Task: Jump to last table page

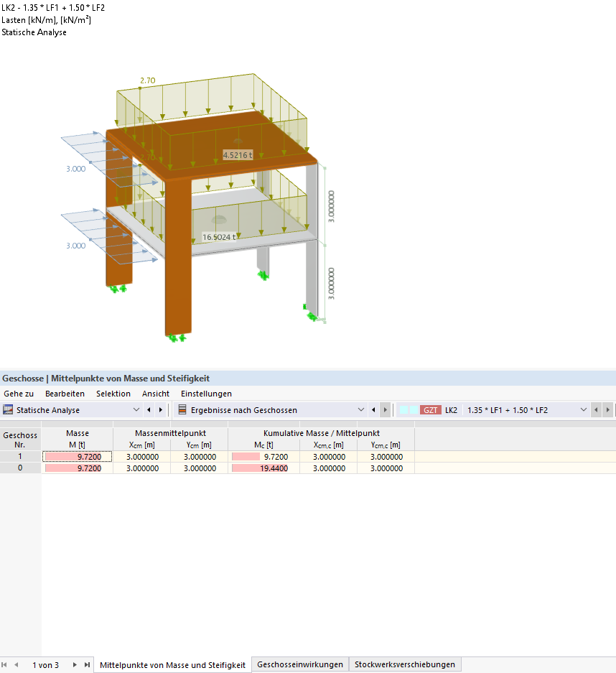Action: pos(87,665)
